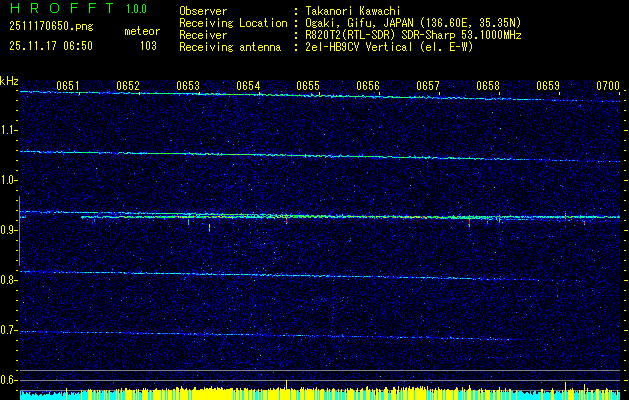Click the 0658 time axis label
This screenshot has width=629, height=400.
coord(488,86)
